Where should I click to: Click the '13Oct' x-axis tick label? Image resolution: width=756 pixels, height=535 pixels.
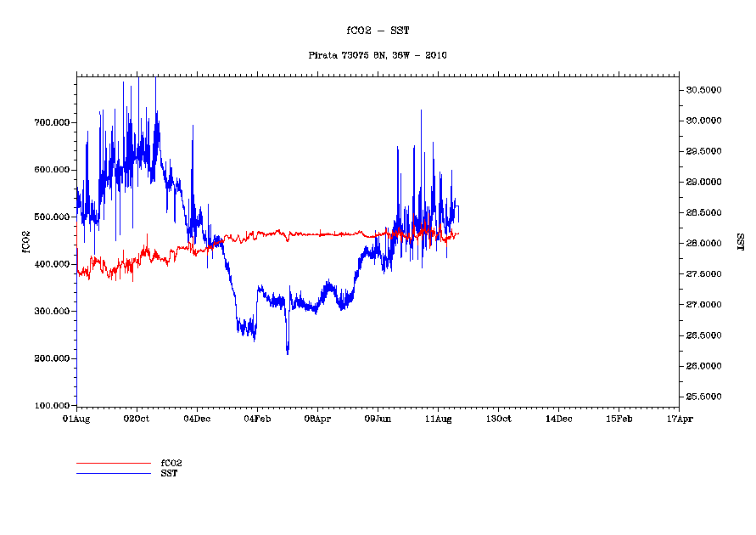(498, 419)
